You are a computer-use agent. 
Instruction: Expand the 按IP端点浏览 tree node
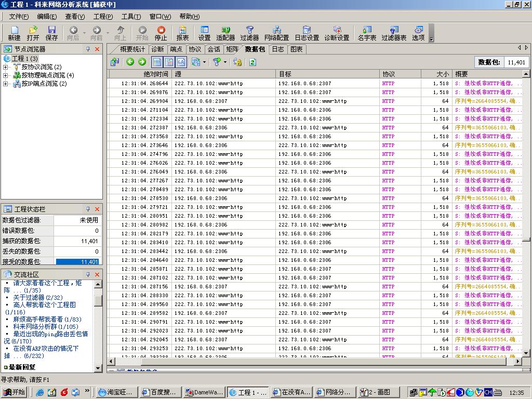(6, 84)
